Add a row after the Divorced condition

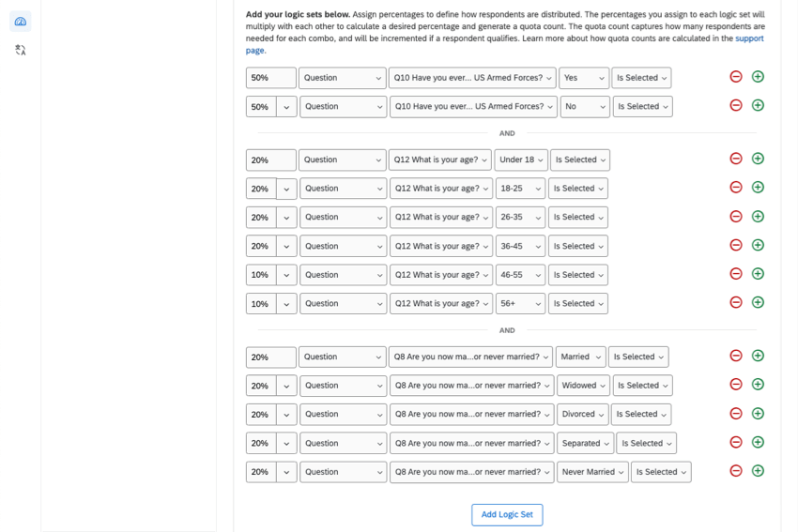tap(758, 414)
